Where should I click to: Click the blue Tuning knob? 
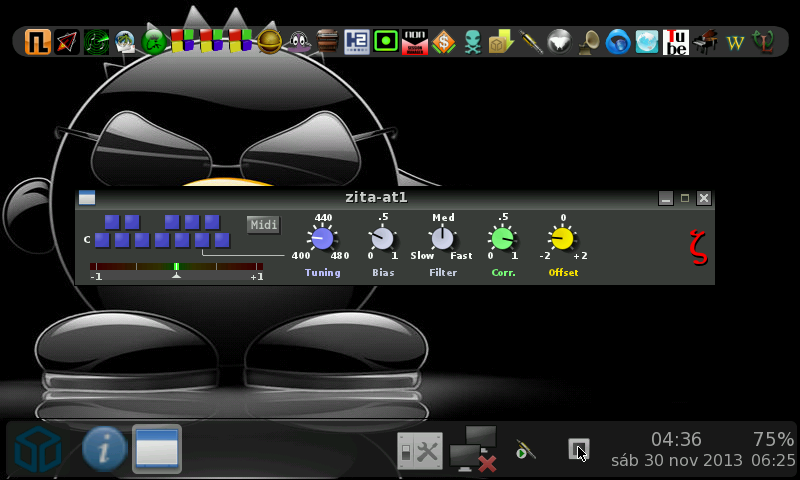click(x=322, y=239)
